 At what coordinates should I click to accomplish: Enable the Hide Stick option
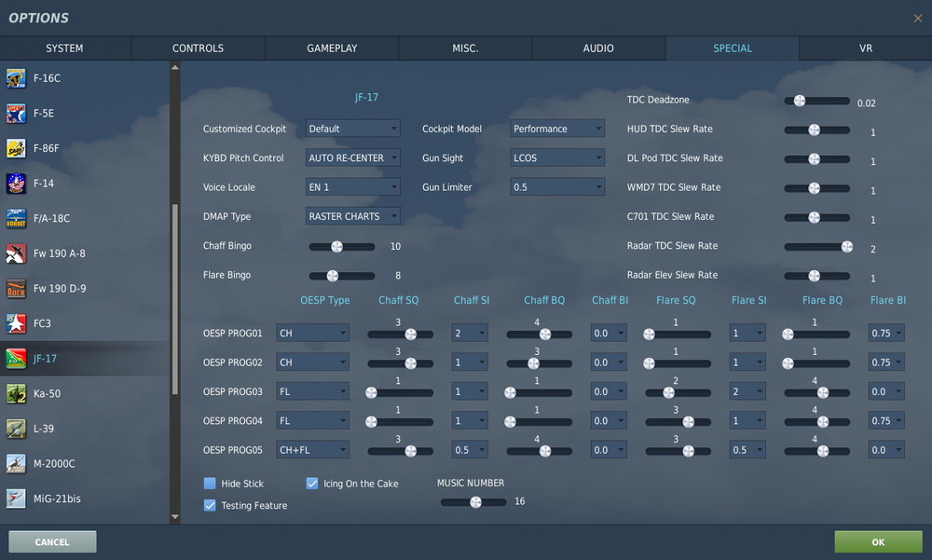pos(210,483)
